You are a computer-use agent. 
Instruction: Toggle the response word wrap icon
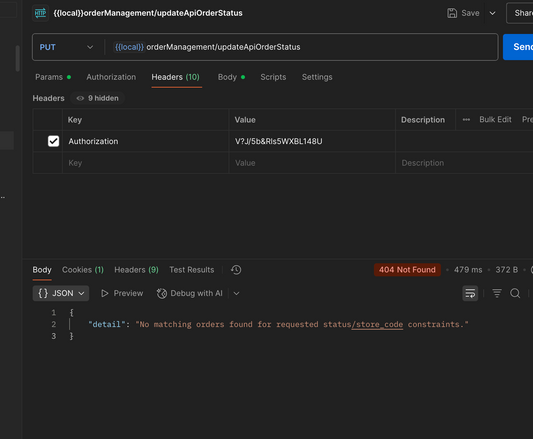[470, 293]
